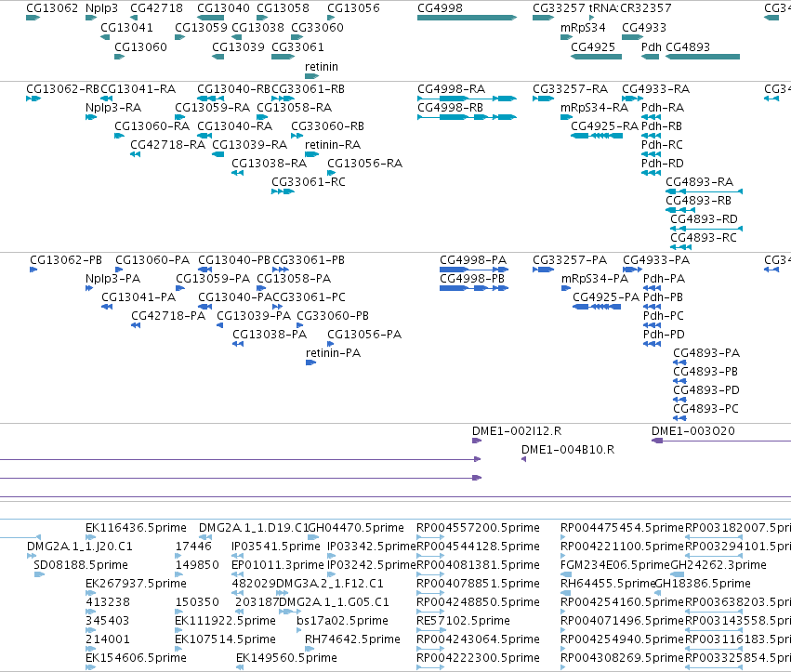Select transcript CG42718-RA label
Viewport: 791px width, 672px height.
tap(167, 145)
